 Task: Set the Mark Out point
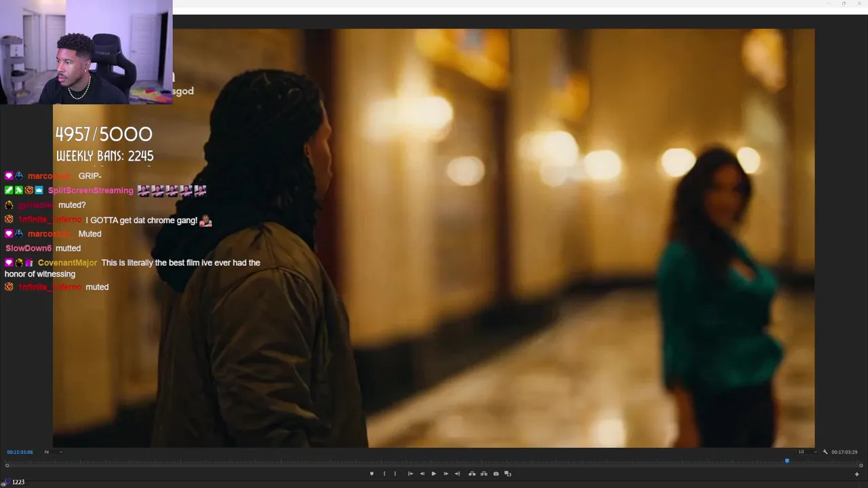(395, 474)
